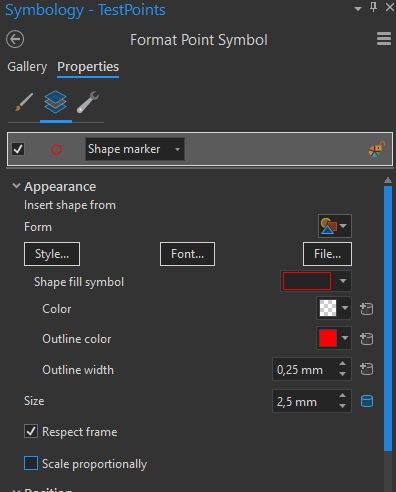This screenshot has width=396, height=492.
Task: Open the Form shape dropdown
Action: 335,226
